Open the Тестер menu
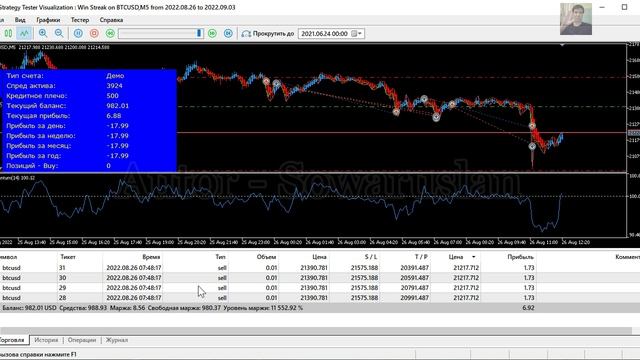Screen dimensions: 640x360 click(80, 20)
